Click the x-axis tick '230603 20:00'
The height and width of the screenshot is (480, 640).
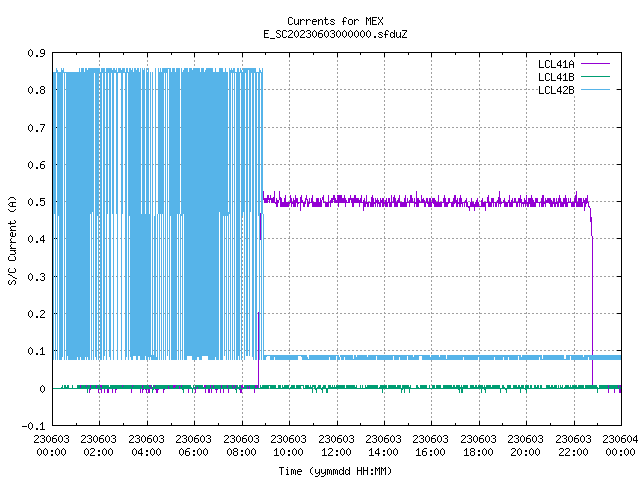(x=525, y=445)
